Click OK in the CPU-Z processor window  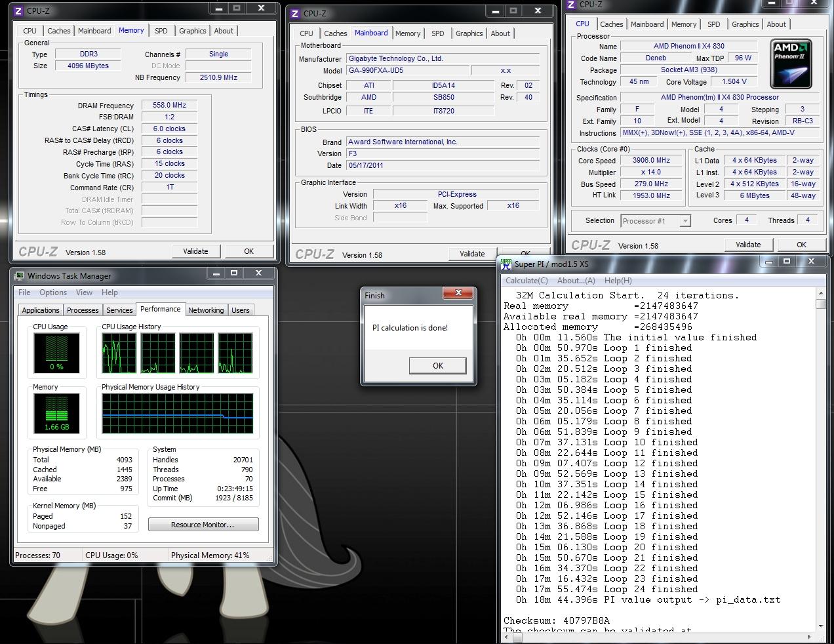(801, 245)
